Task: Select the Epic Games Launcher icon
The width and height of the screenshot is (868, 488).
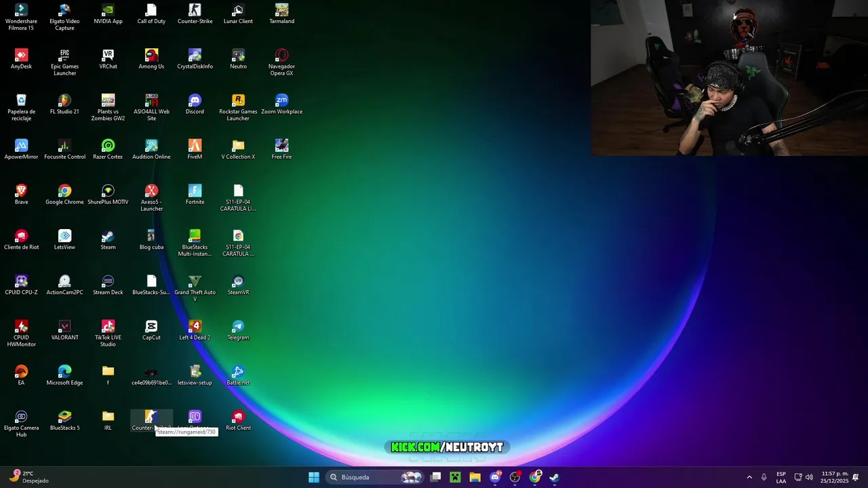Action: coord(64,62)
